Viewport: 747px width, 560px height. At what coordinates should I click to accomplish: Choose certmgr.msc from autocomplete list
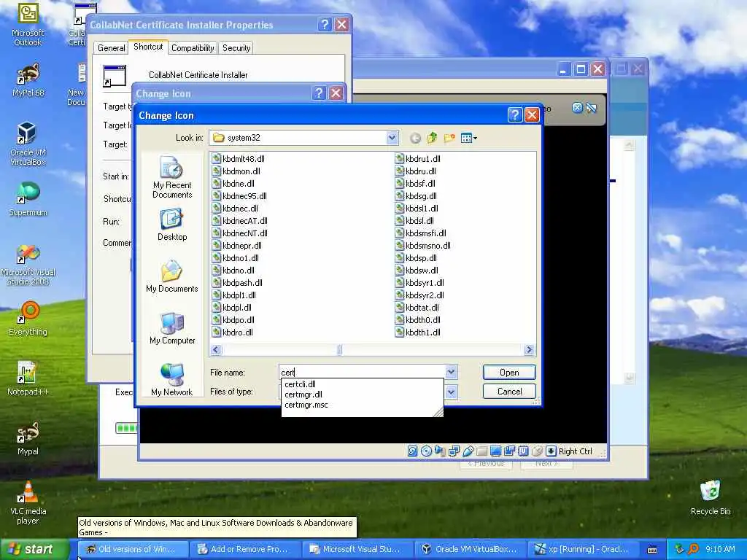pos(306,405)
